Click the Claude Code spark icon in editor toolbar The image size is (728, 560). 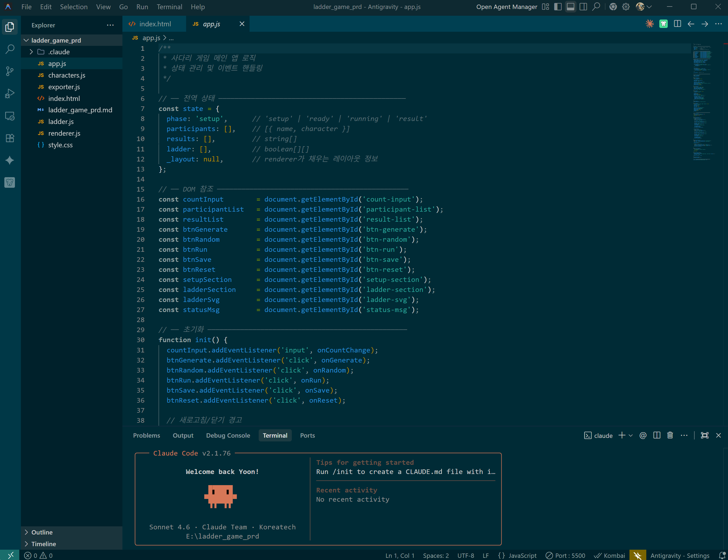click(649, 24)
